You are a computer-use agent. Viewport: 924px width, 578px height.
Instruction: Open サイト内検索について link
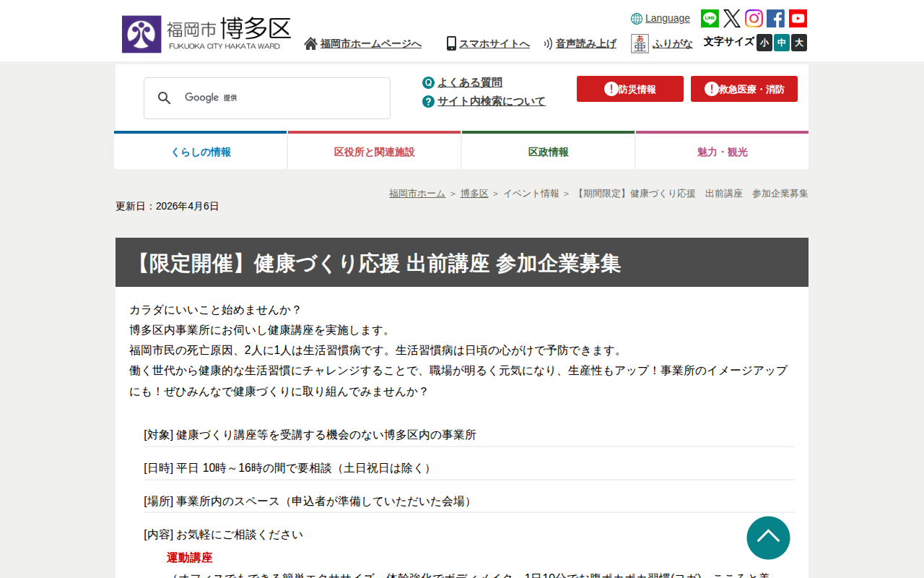point(492,101)
